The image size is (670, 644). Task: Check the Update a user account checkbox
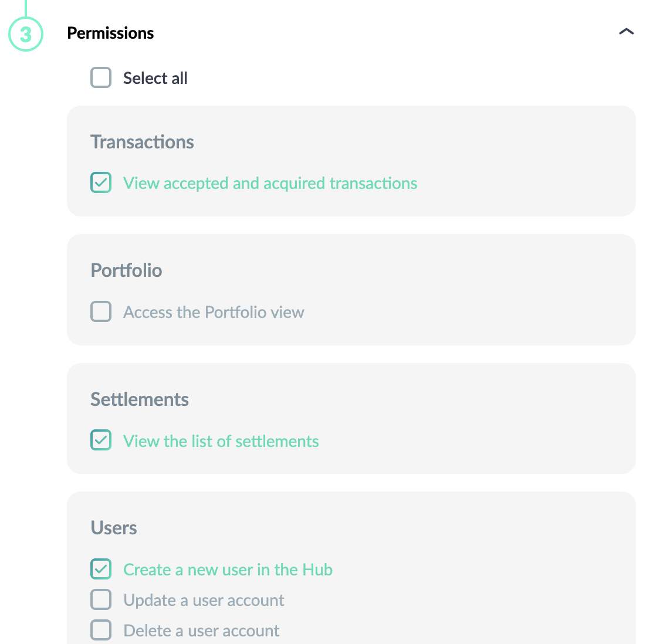pos(101,599)
